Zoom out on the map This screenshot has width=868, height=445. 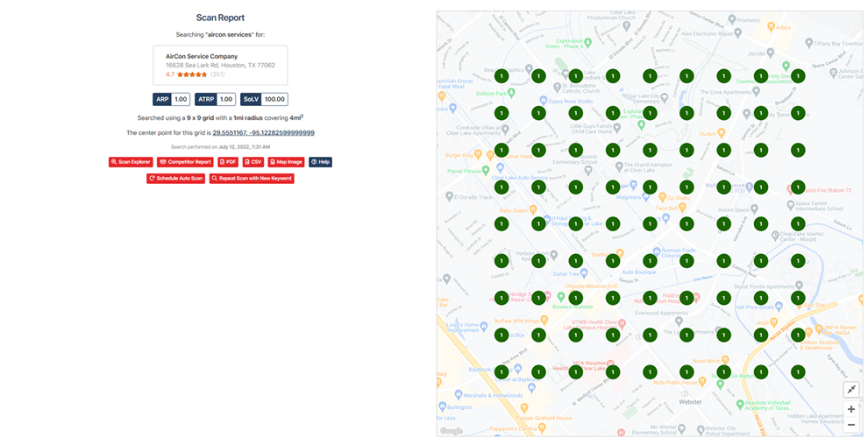850,425
